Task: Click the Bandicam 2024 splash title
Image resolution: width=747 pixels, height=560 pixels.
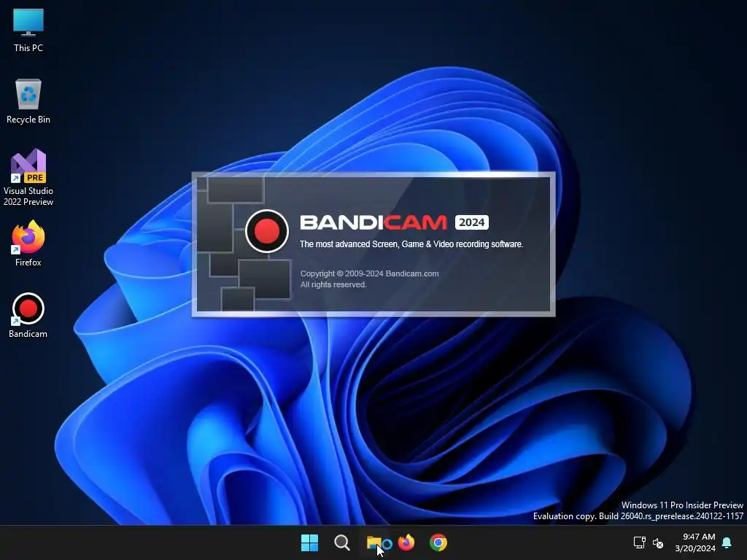Action: (394, 222)
